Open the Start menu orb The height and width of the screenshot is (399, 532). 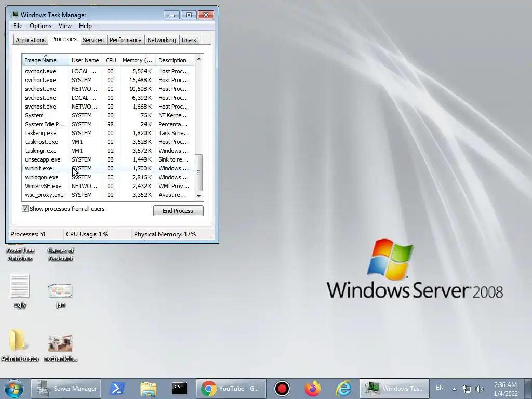(x=14, y=389)
